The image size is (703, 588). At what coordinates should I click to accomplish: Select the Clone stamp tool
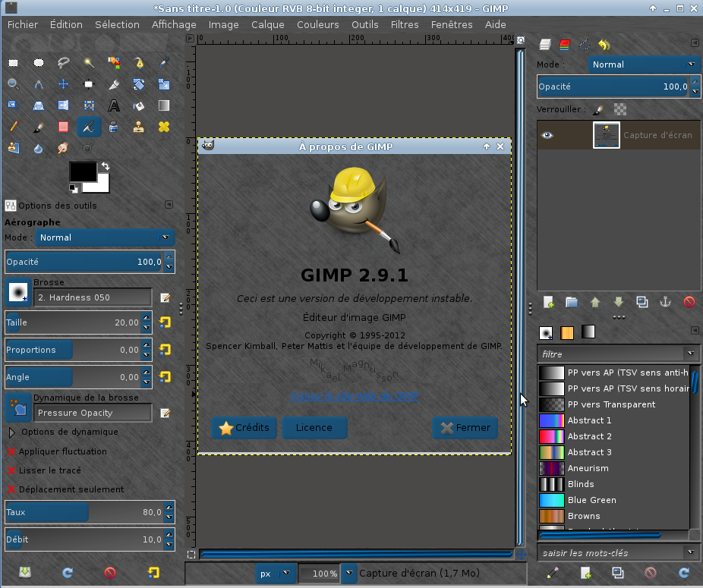point(139,127)
